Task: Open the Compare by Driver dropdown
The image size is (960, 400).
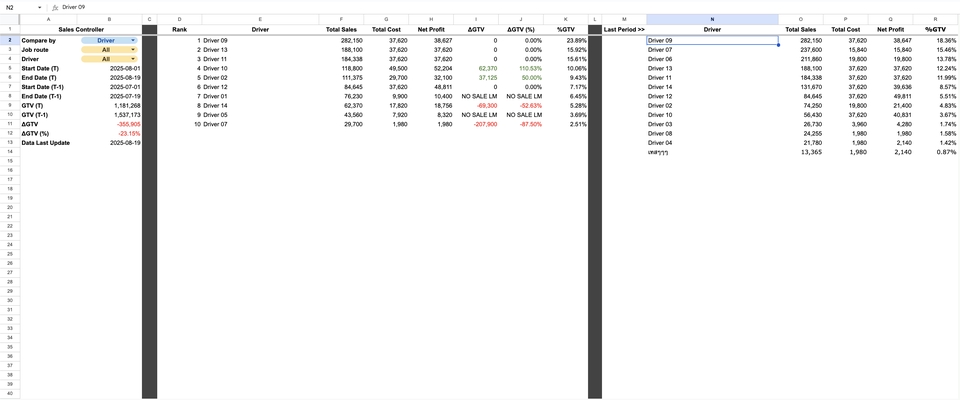Action: pyautogui.click(x=133, y=41)
